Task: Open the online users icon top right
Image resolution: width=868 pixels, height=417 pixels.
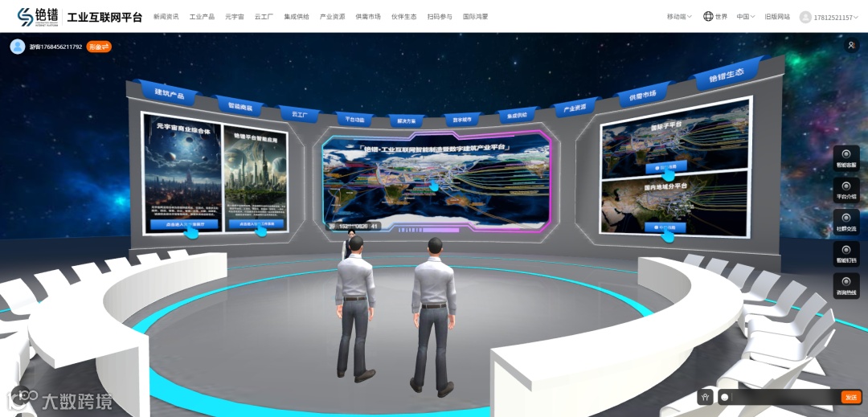Action: (851, 45)
